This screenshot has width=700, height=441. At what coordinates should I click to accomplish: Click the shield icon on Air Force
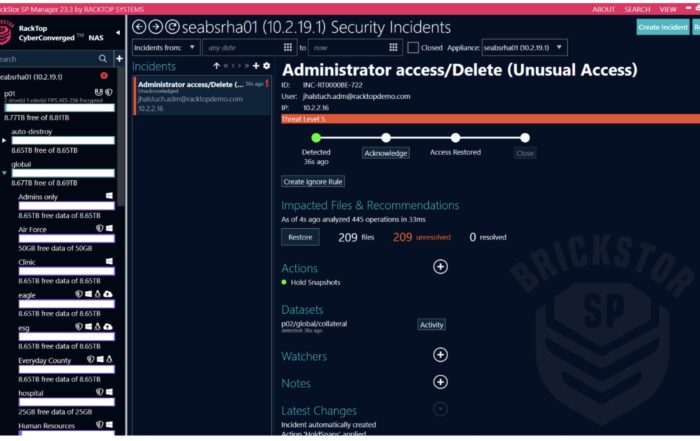[100, 228]
